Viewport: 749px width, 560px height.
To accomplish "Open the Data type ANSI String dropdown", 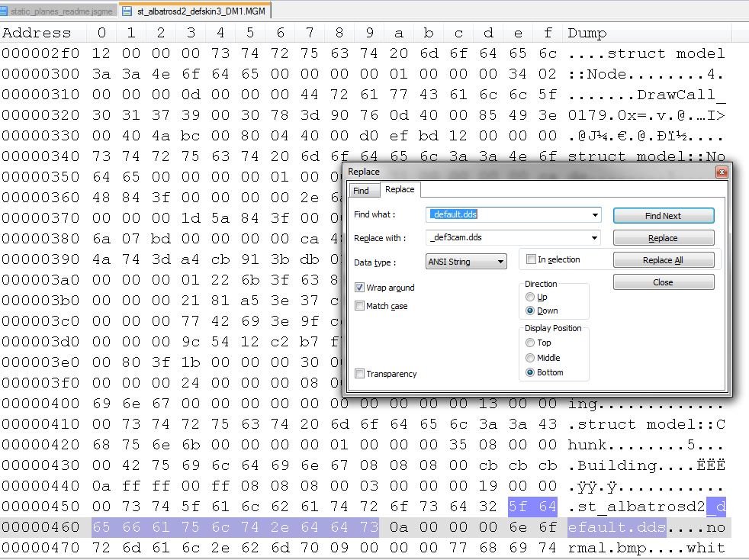I will pyautogui.click(x=500, y=262).
